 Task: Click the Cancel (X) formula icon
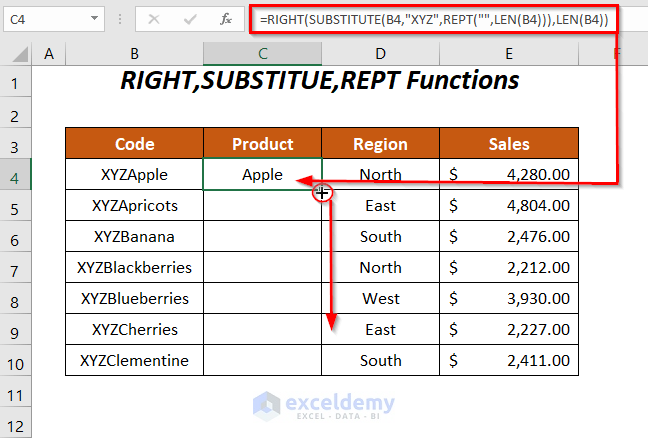coord(153,19)
